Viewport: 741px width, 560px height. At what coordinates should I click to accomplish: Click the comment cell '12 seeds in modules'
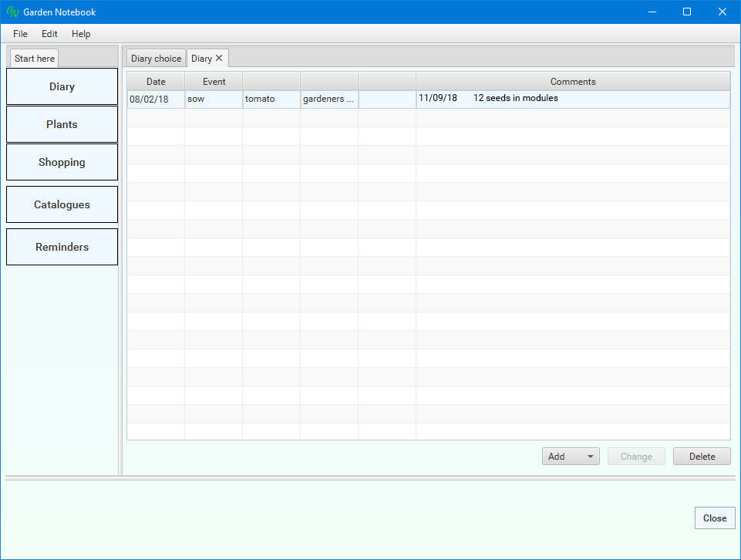[515, 98]
